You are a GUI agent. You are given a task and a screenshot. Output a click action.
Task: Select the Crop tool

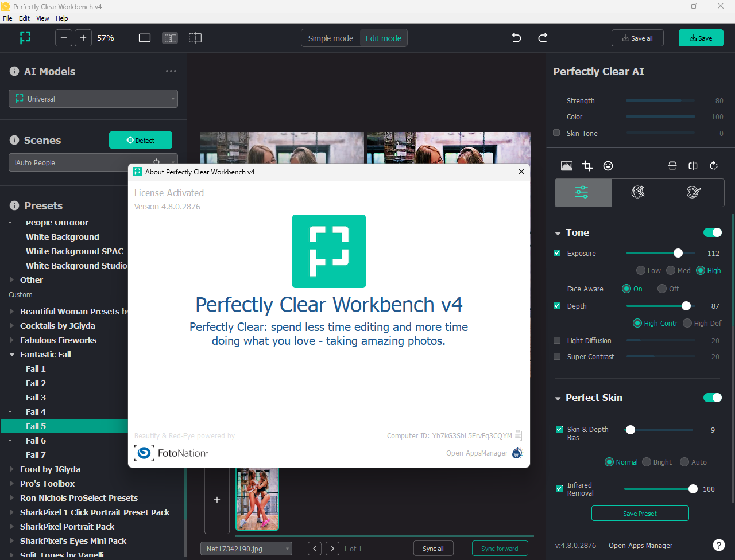pyautogui.click(x=587, y=166)
